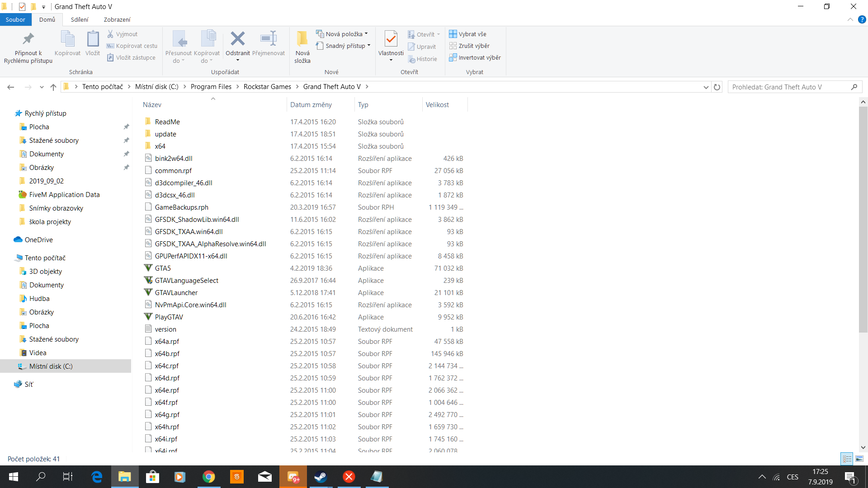Select Místní disk (C:) in navigation pane
Screen dimensions: 868x488
[66, 366]
